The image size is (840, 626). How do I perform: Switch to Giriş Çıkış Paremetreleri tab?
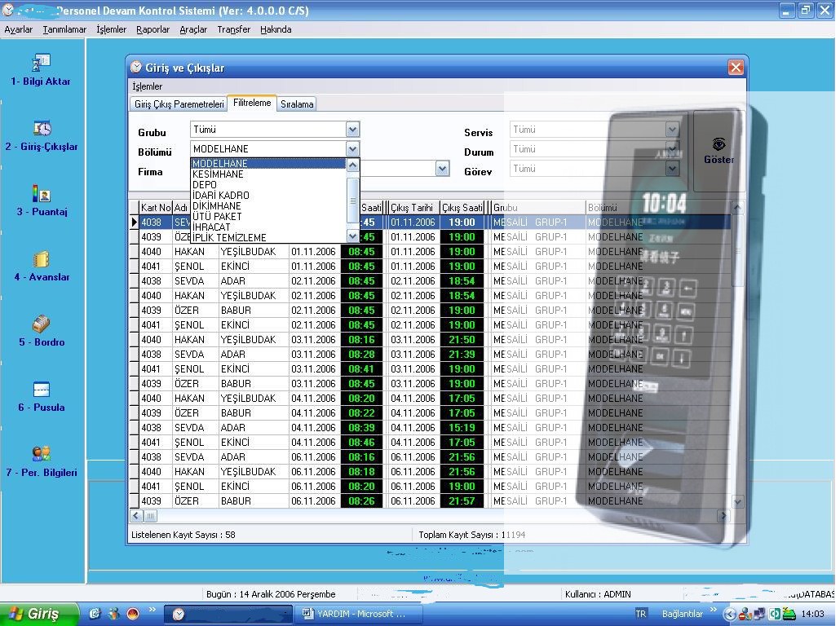tap(179, 104)
